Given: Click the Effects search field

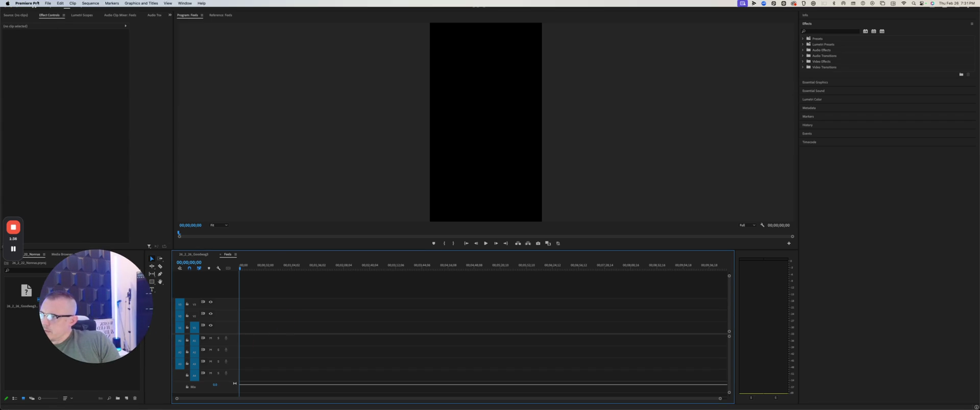Looking at the screenshot, I should click(833, 31).
